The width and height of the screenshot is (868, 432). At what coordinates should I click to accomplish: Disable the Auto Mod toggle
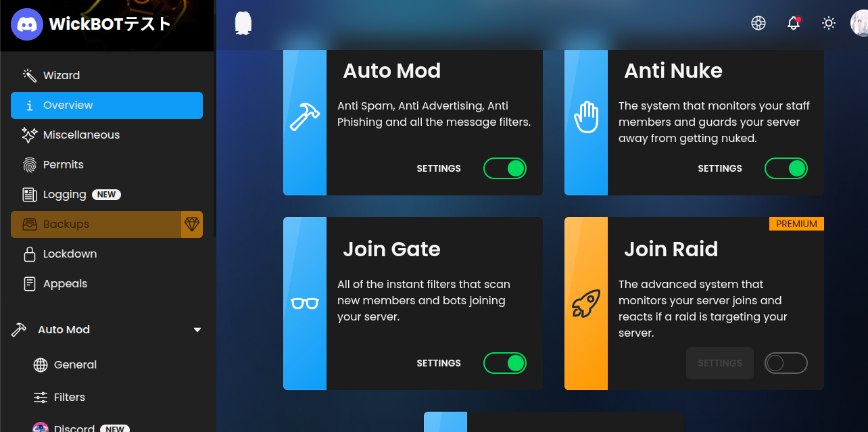click(x=505, y=168)
